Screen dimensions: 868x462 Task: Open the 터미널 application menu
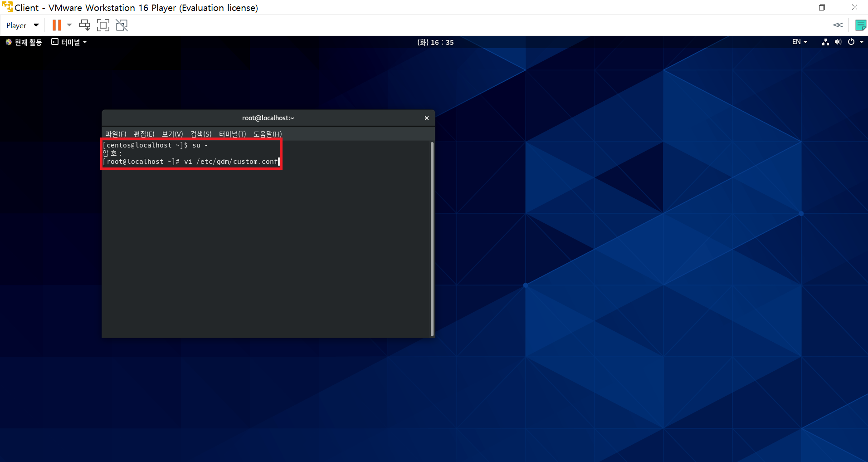point(69,42)
